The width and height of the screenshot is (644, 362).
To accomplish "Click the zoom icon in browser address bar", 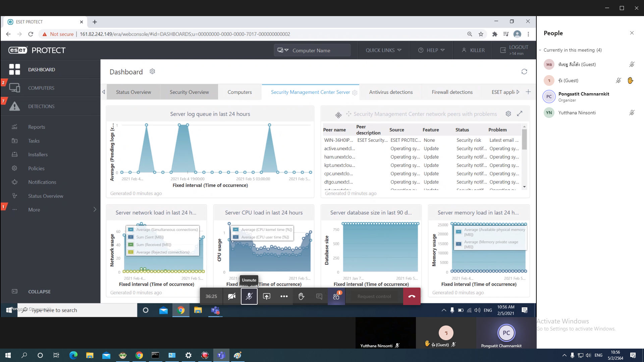I will (x=470, y=34).
